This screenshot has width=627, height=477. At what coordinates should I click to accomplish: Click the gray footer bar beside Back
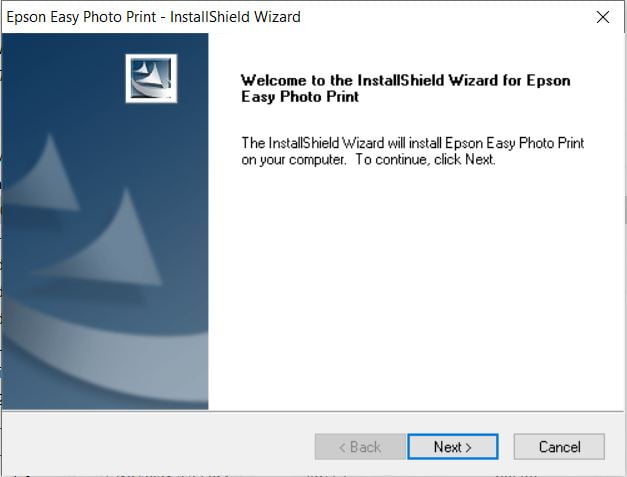coord(158,444)
